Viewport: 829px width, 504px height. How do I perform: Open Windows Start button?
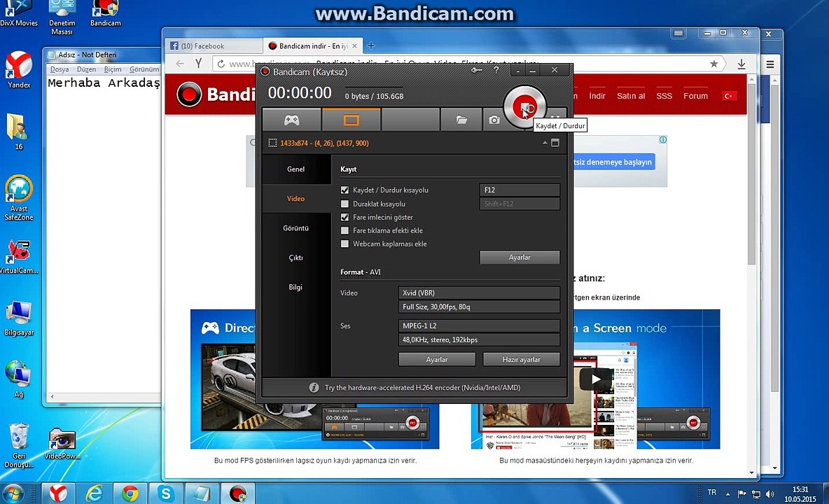pos(13,493)
